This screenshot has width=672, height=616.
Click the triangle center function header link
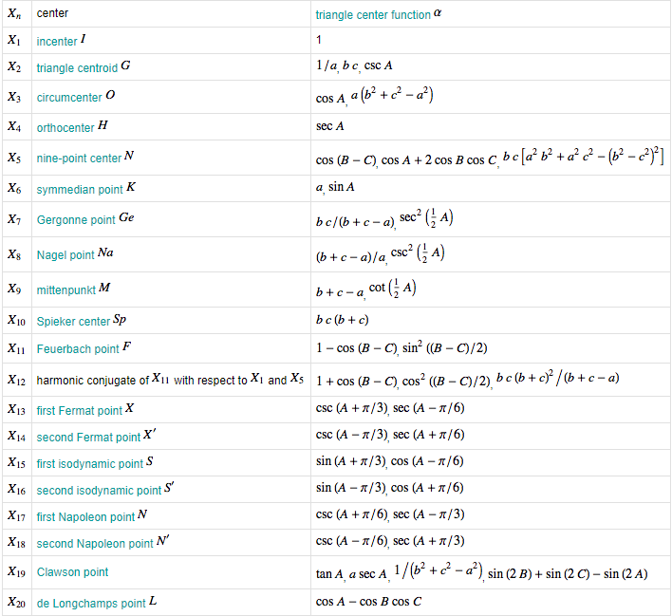373,15
